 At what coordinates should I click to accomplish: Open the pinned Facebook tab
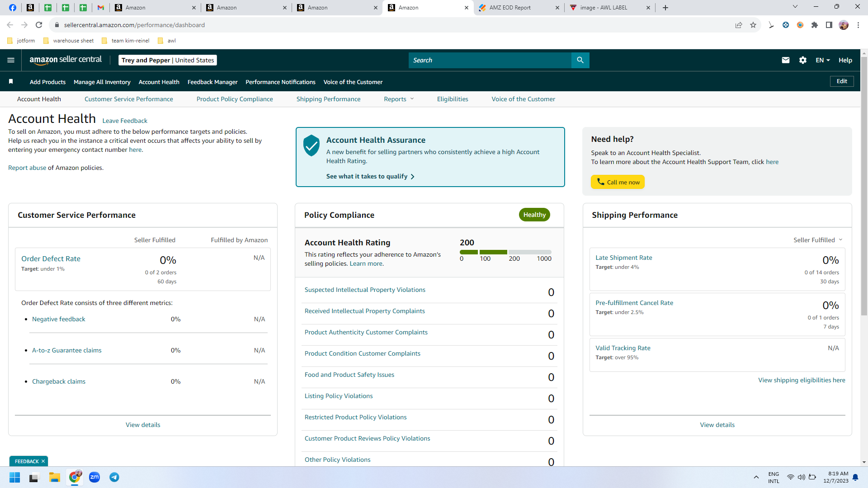tap(13, 8)
